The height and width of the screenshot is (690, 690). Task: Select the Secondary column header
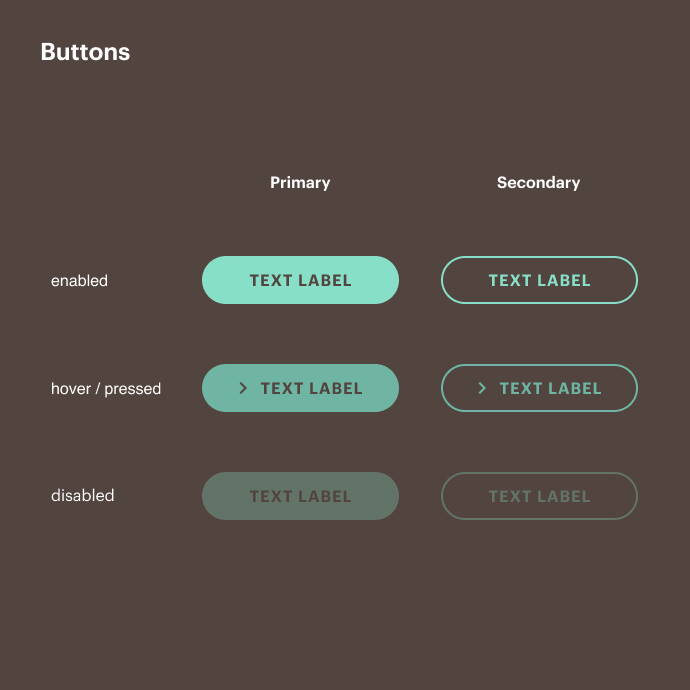(x=538, y=182)
